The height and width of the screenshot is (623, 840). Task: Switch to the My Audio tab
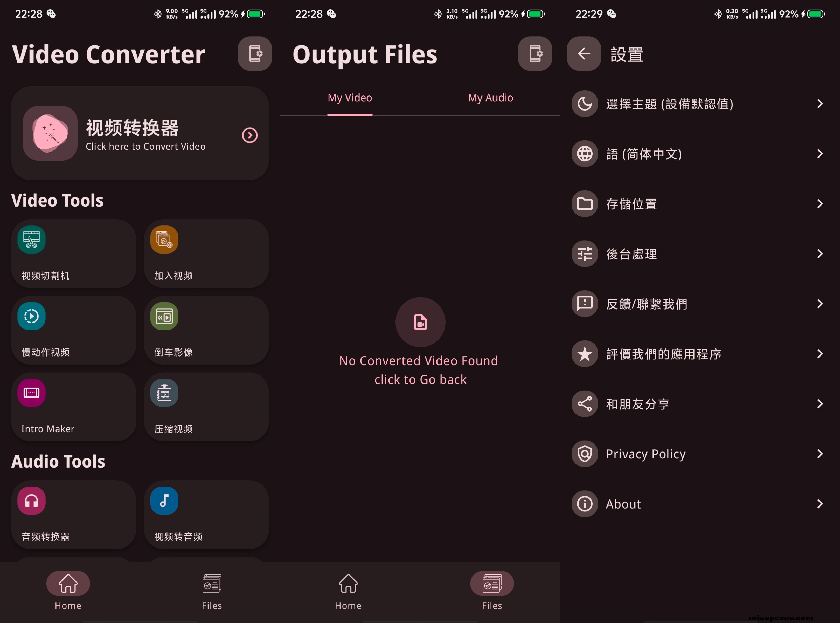(490, 98)
